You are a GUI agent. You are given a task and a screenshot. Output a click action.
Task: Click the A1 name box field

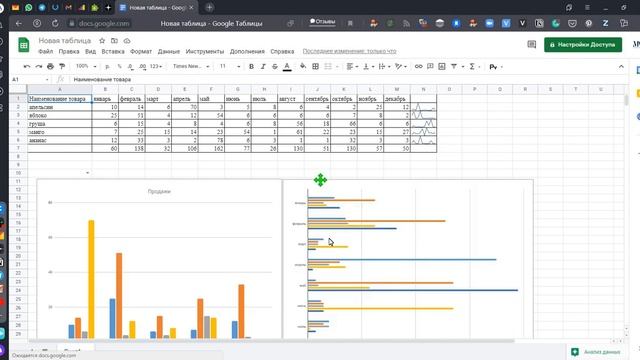pyautogui.click(x=30, y=80)
